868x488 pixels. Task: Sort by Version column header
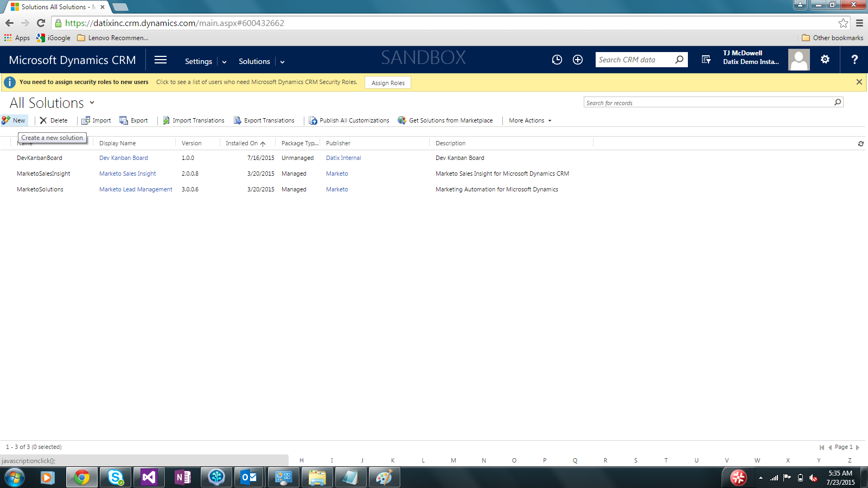192,143
